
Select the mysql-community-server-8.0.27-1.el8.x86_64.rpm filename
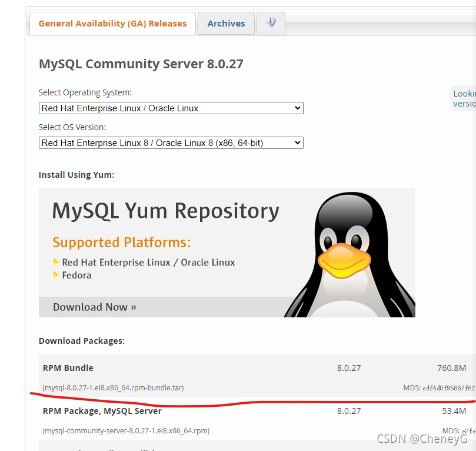[126, 430]
